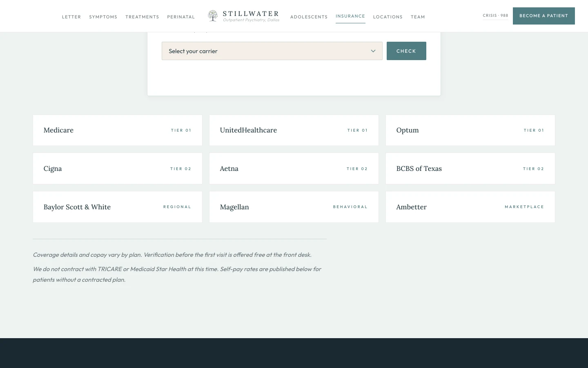Open the Adolescents nav item
Image resolution: width=588 pixels, height=368 pixels.
click(x=309, y=17)
